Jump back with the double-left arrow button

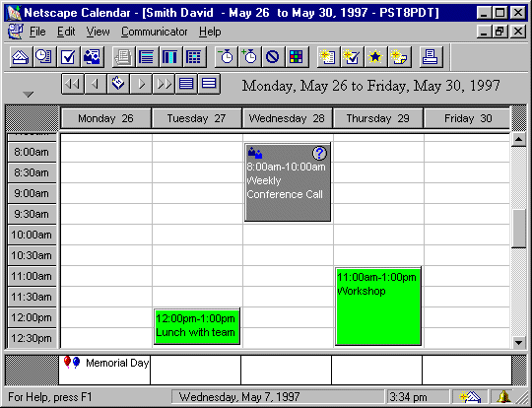point(73,84)
